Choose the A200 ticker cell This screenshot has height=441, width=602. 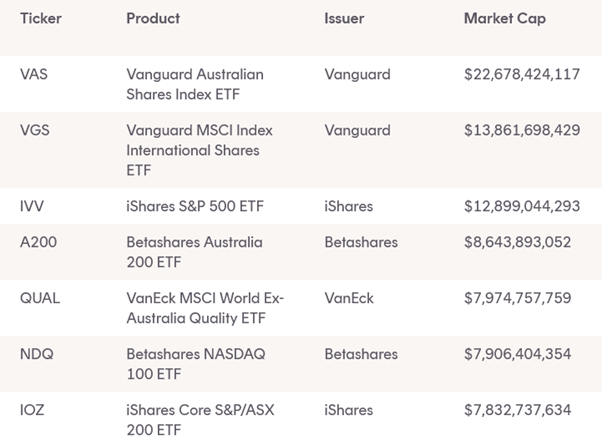click(x=38, y=242)
